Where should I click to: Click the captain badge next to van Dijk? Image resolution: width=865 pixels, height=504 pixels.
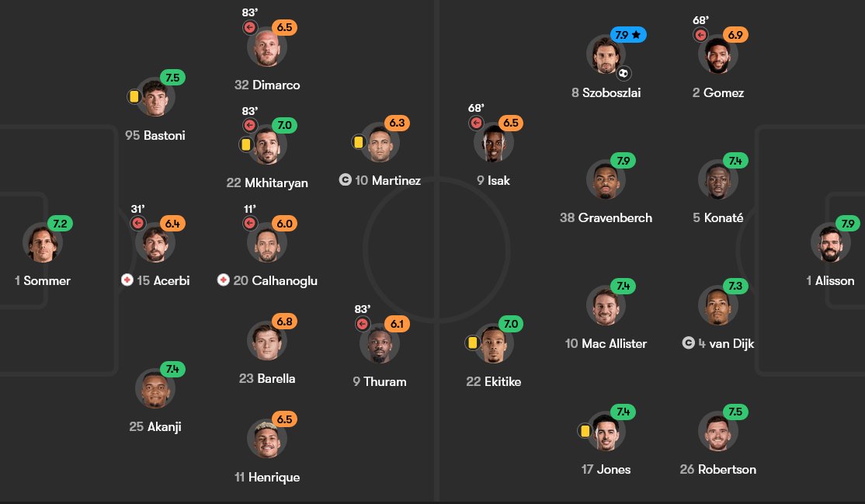pyautogui.click(x=688, y=342)
